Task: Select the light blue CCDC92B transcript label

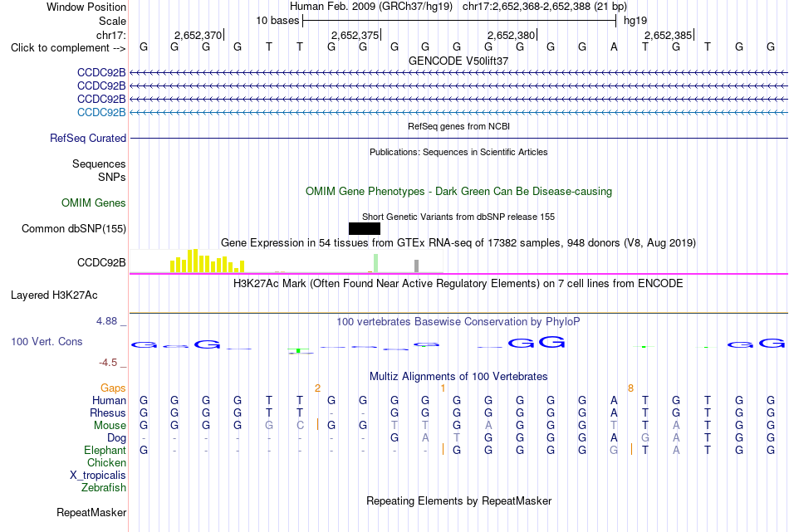Action: point(101,113)
